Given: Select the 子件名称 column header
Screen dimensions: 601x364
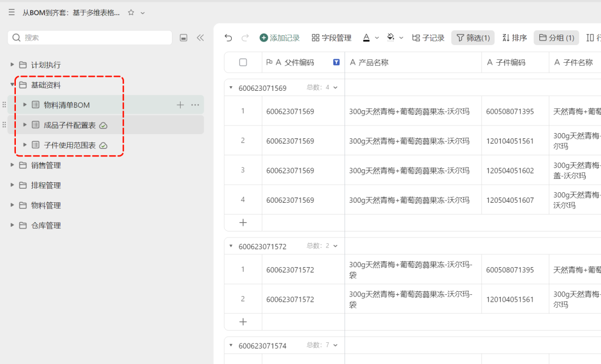Looking at the screenshot, I should click(575, 62).
